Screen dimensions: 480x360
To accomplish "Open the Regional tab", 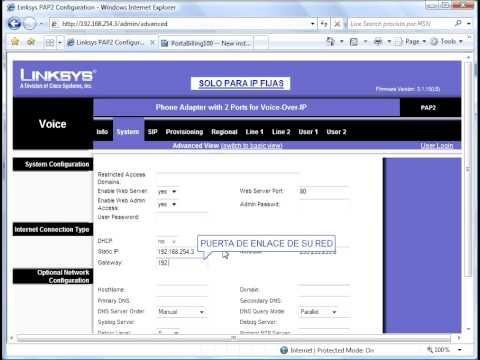I will [224, 132].
